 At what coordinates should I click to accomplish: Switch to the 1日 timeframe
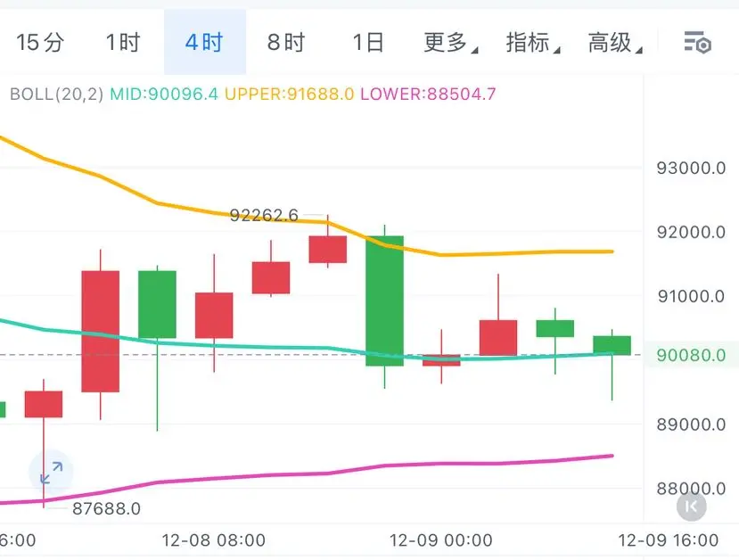(367, 43)
